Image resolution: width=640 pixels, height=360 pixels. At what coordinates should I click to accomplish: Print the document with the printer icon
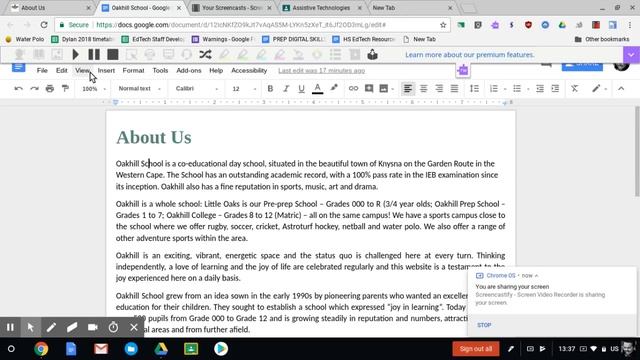[50, 89]
